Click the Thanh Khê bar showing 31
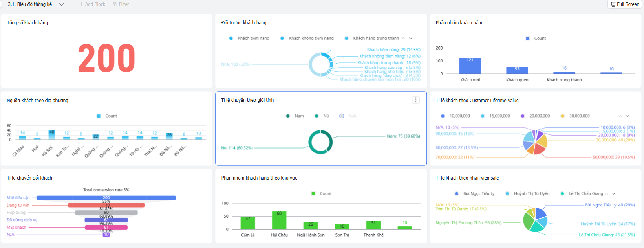This screenshot has height=248, width=644. pos(373,225)
